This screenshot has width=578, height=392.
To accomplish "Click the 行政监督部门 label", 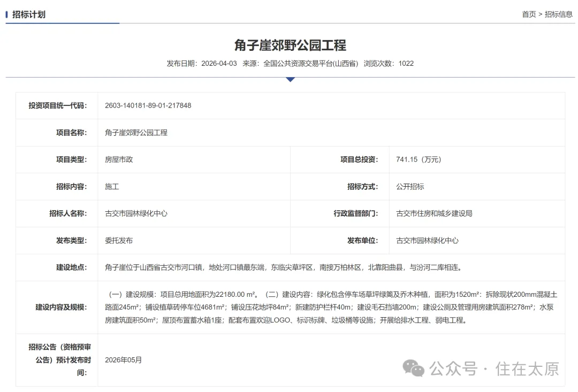I will pyautogui.click(x=356, y=214).
